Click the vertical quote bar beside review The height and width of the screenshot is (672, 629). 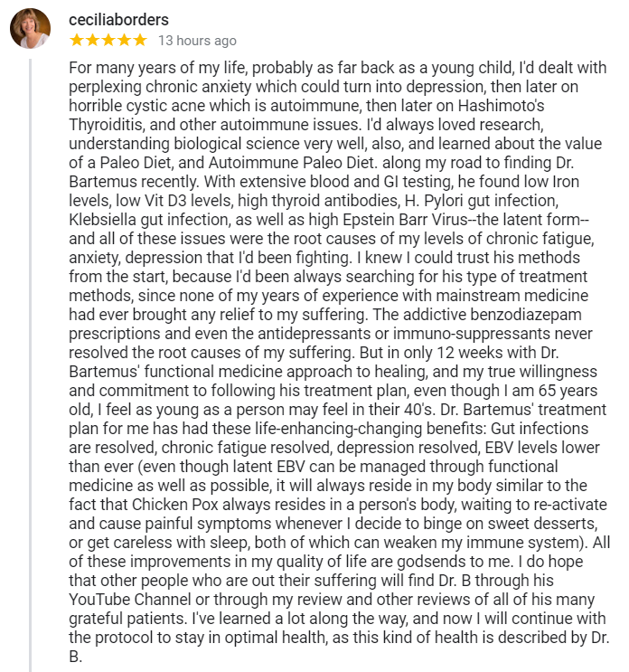click(x=31, y=364)
